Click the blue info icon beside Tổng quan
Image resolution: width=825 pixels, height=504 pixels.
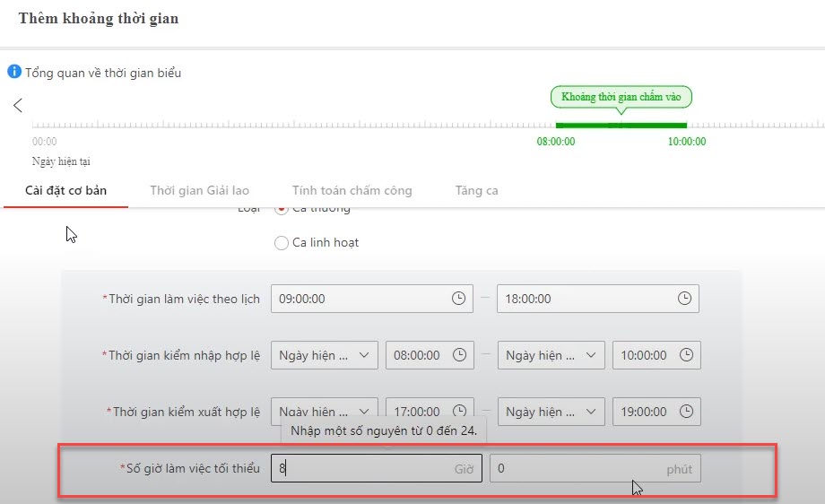(x=14, y=72)
